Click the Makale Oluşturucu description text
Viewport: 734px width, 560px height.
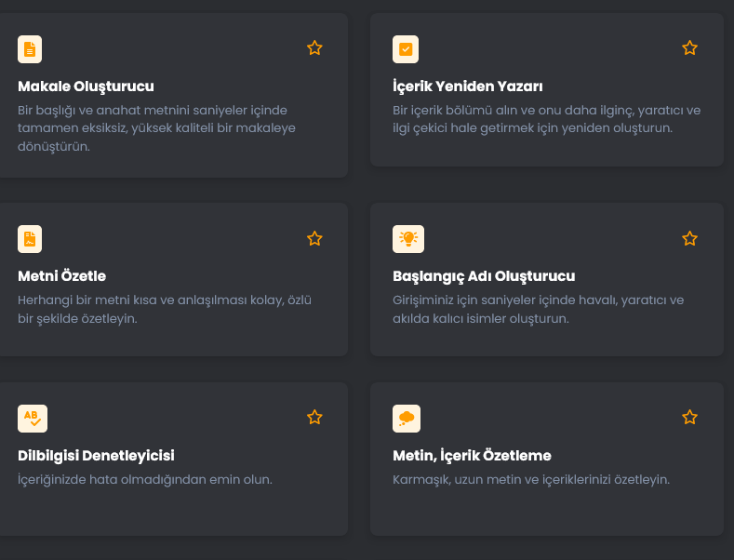click(156, 127)
